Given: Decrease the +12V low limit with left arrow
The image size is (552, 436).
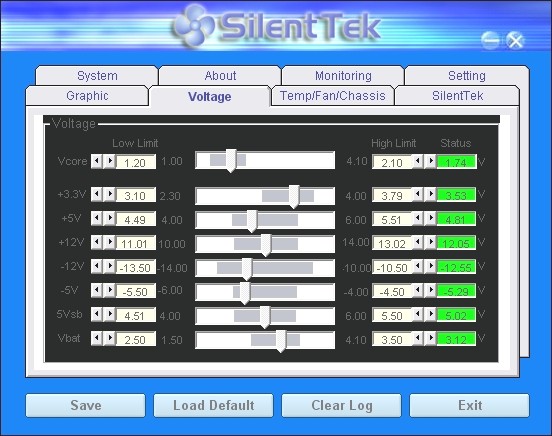Looking at the screenshot, I should [x=97, y=242].
